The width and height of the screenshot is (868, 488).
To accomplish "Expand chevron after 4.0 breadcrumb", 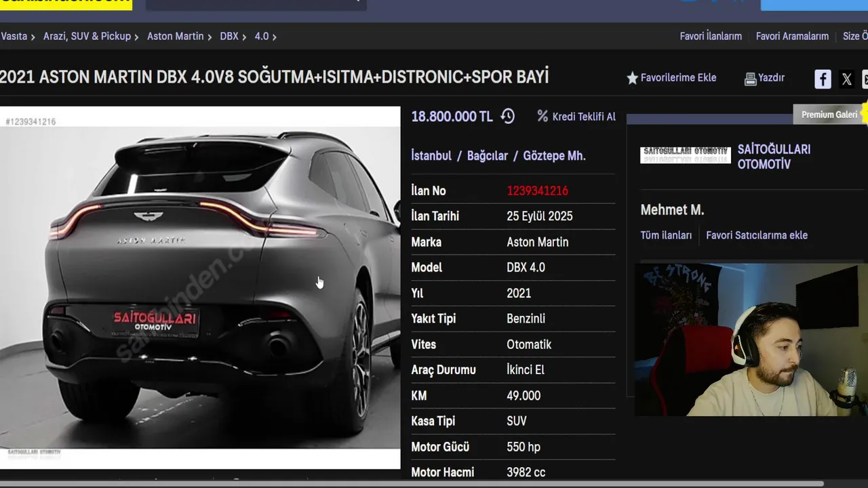I will coord(274,37).
